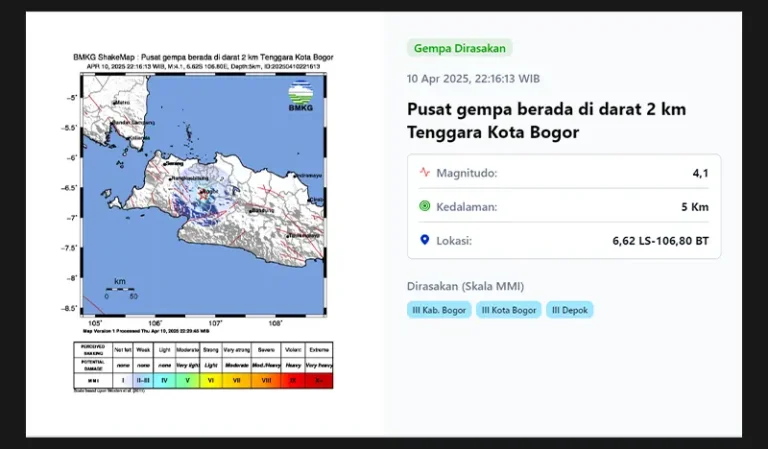Image resolution: width=768 pixels, height=449 pixels.
Task: Click the MMI V green legend cell
Action: tap(188, 380)
